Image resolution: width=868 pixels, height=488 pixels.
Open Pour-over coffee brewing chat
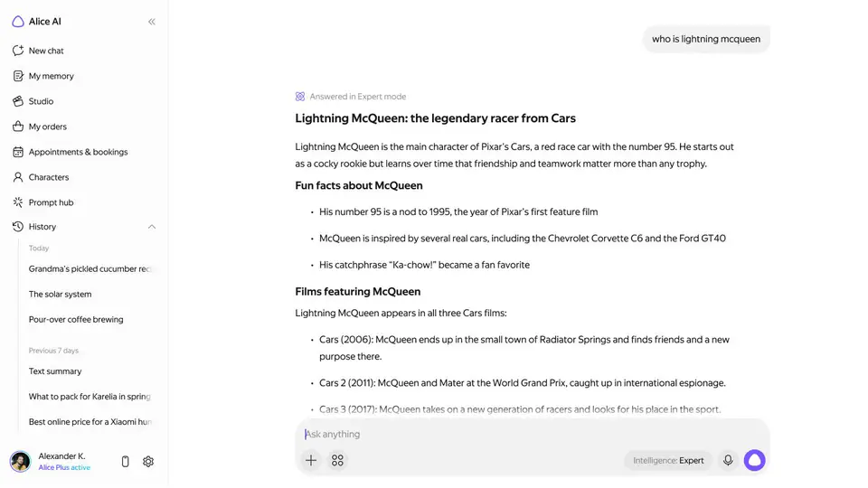click(x=76, y=319)
